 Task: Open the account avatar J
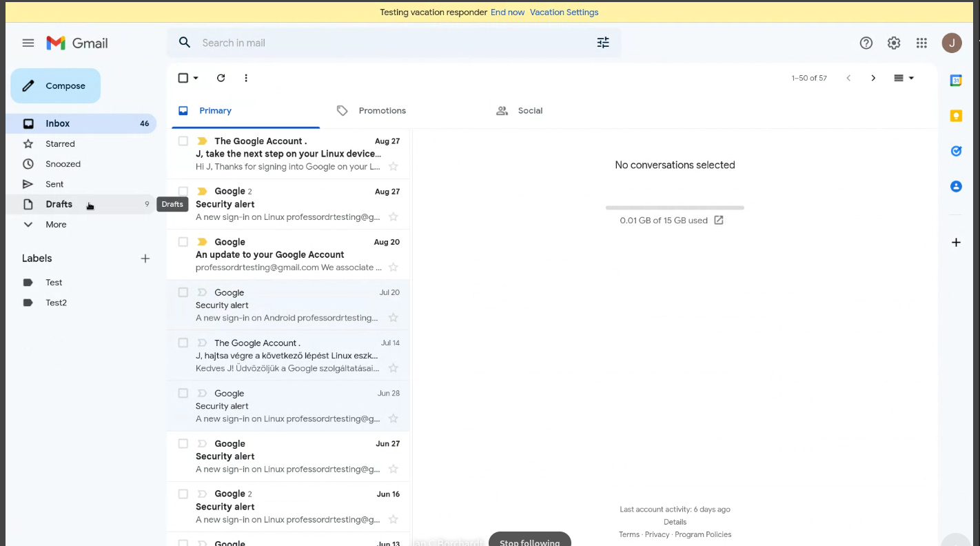tap(952, 43)
